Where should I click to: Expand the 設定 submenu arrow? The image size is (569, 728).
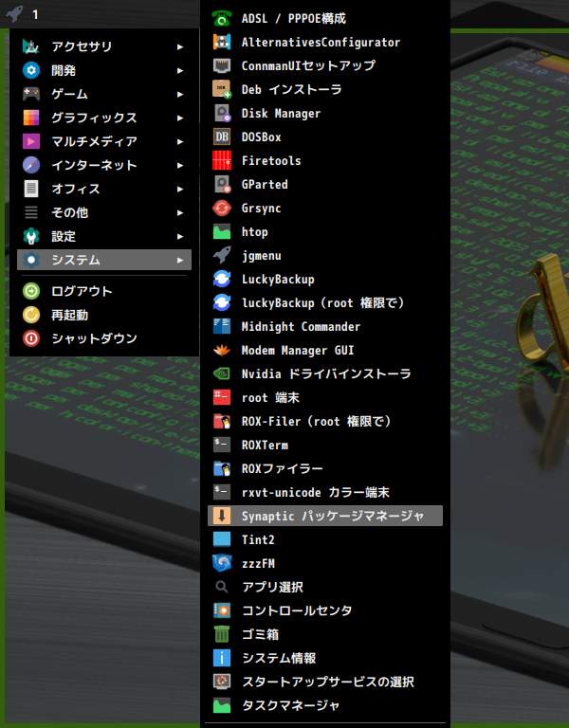[x=180, y=236]
